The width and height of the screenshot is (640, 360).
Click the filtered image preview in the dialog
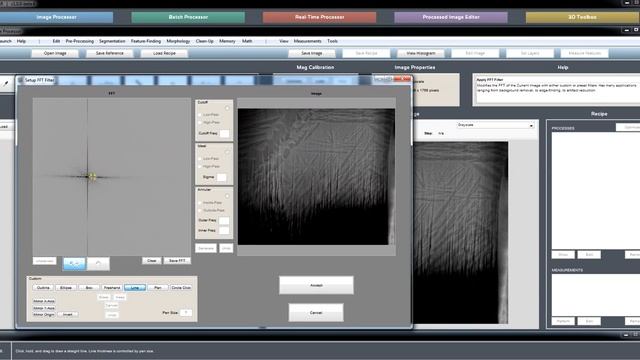coord(316,177)
